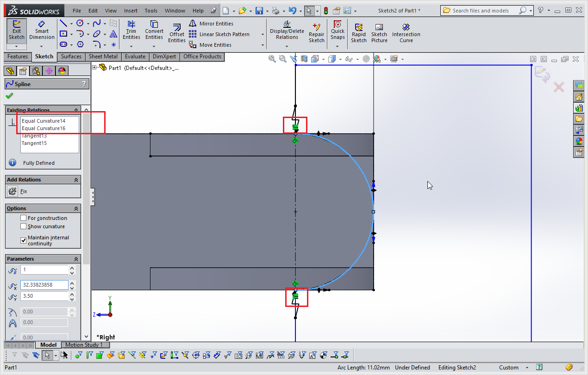Select the Equal Curvature14 relation
588x375 pixels.
click(x=44, y=121)
